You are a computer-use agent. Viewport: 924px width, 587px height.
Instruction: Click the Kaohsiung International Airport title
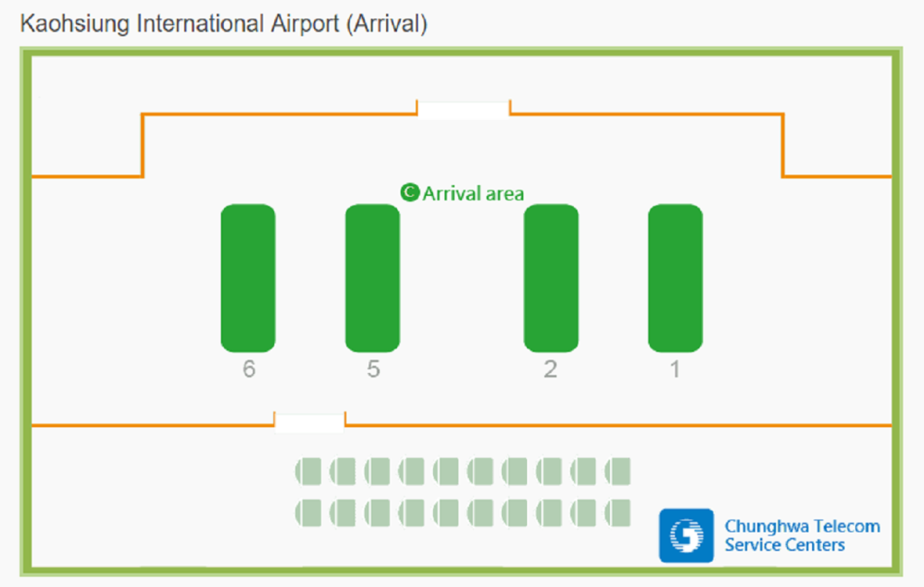point(223,24)
